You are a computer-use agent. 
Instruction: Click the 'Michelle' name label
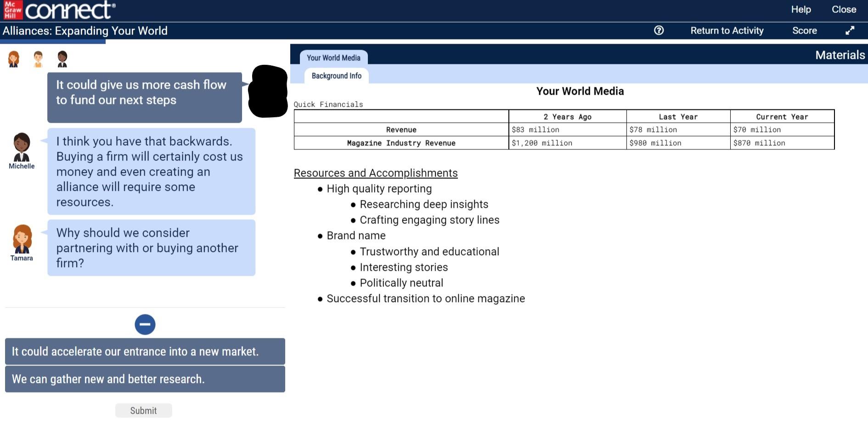22,166
